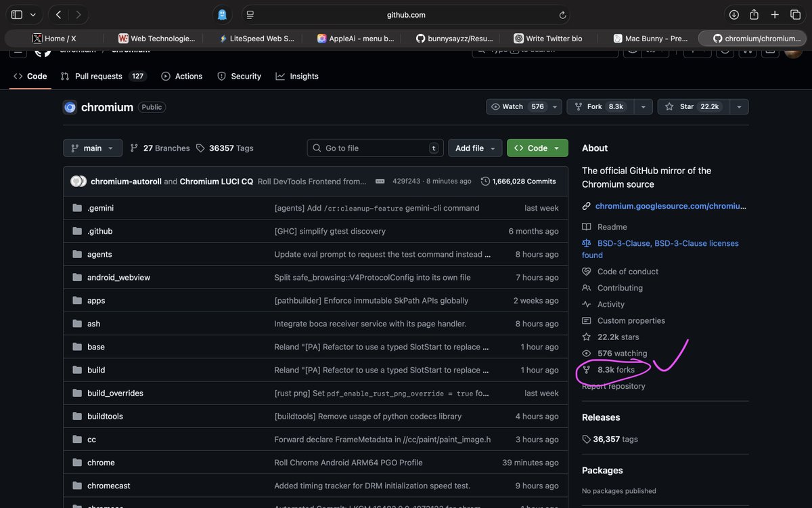The image size is (812, 508).
Task: Open the page menu icon in address bar
Action: click(x=250, y=14)
